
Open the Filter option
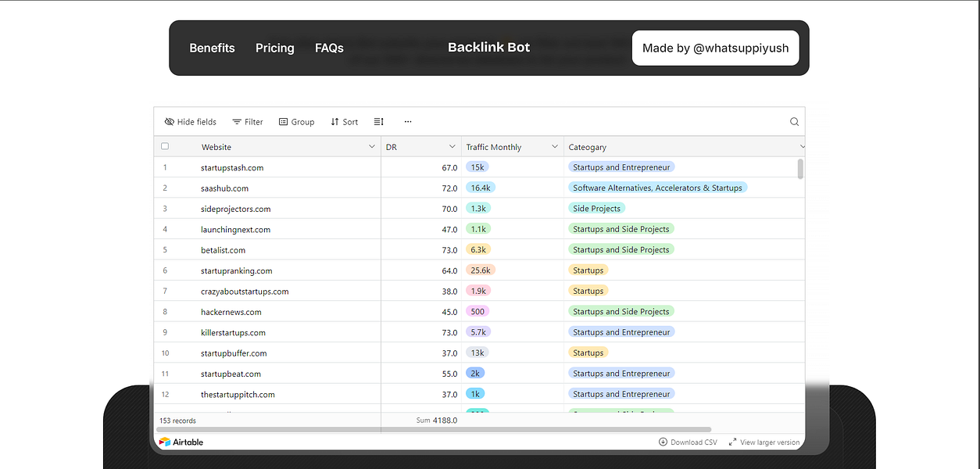coord(248,122)
